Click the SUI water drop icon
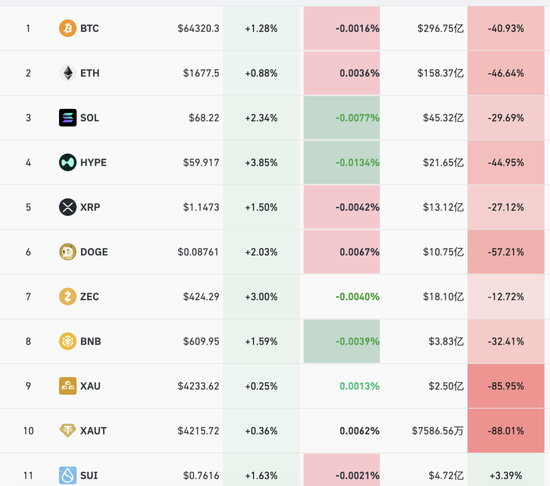Viewport: 550px width, 486px height. pos(68,475)
